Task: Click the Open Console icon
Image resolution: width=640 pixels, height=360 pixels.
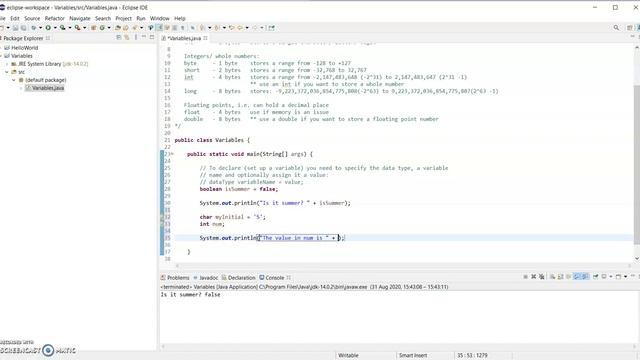Action: tap(618, 277)
